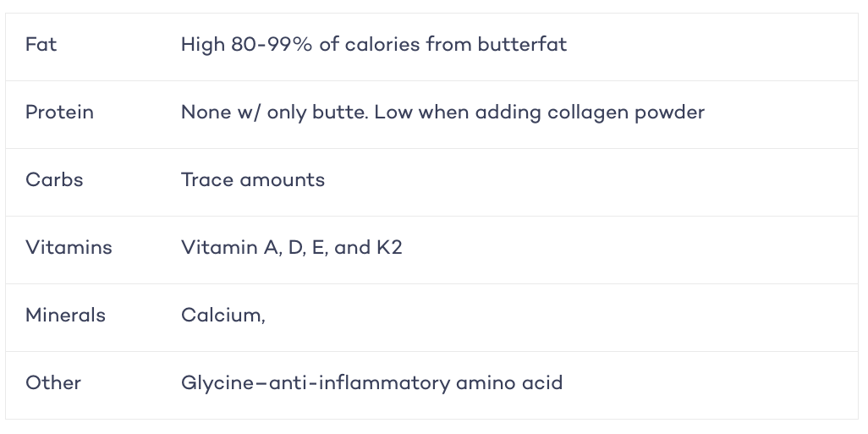Click the Carbs row label
The height and width of the screenshot is (434, 868).
54,180
